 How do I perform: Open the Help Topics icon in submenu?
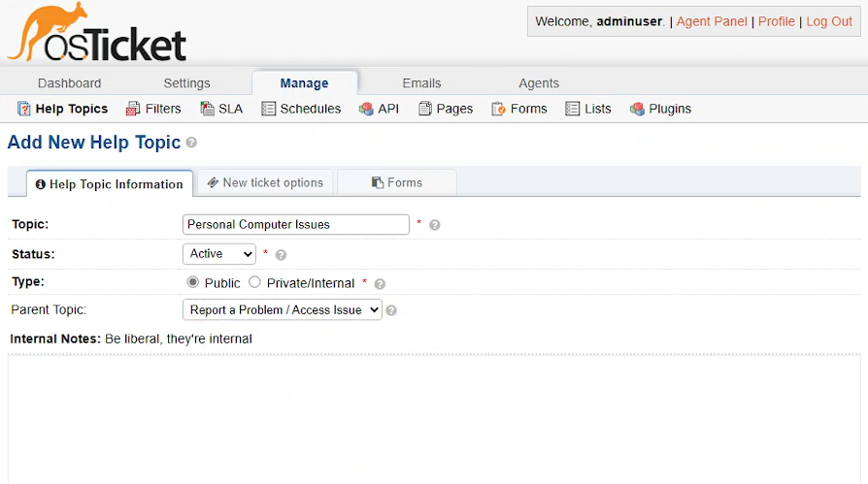point(24,109)
